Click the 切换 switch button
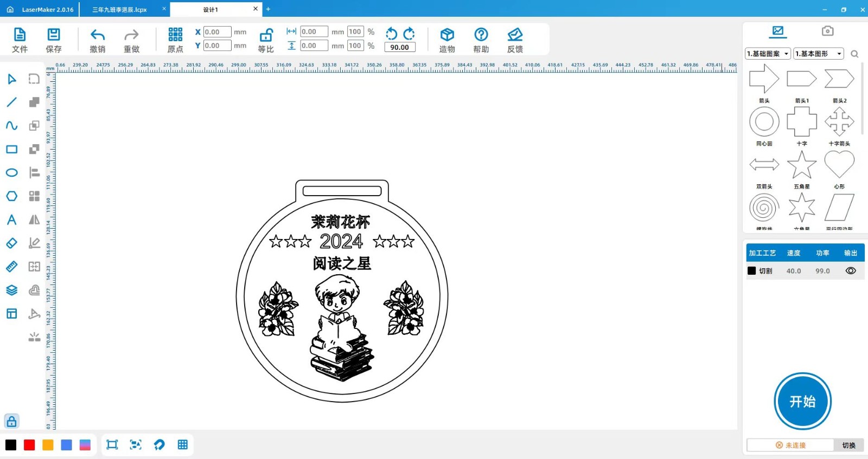This screenshot has height=459, width=868. (x=848, y=445)
